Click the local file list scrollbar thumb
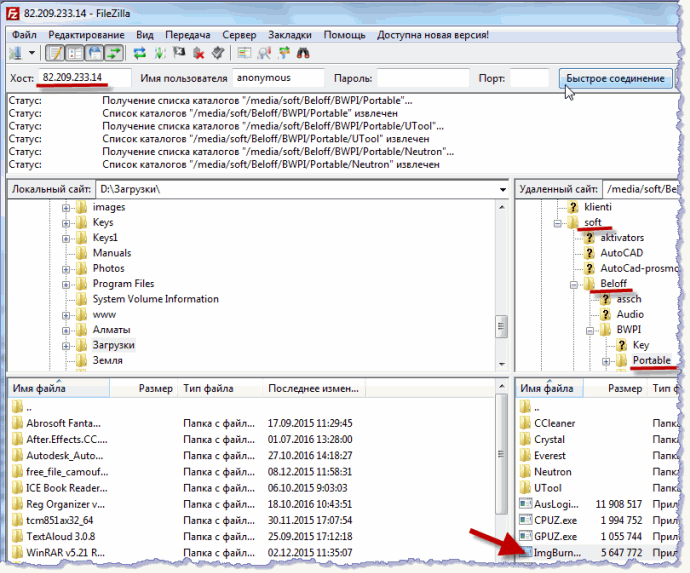Image resolution: width=690 pixels, height=573 pixels. [x=502, y=454]
